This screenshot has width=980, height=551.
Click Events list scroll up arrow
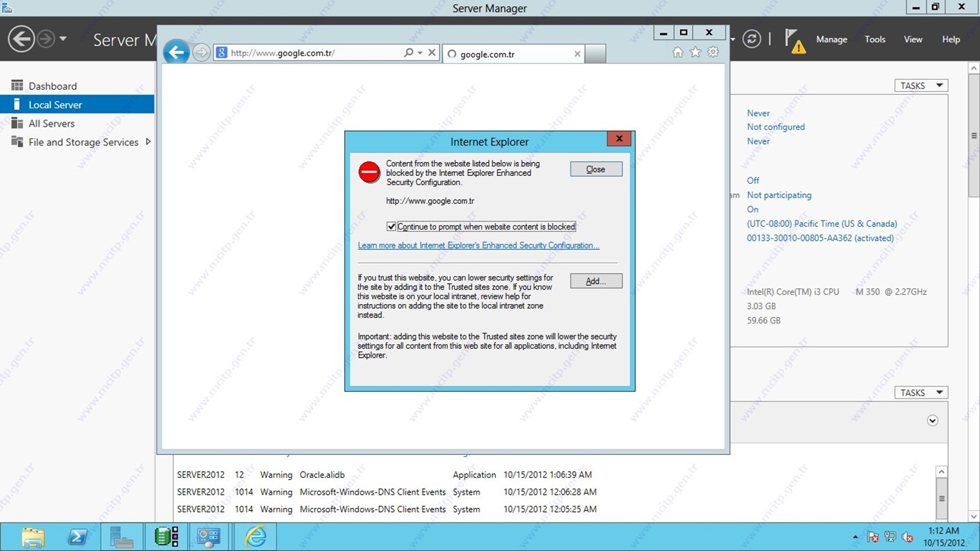pos(941,472)
